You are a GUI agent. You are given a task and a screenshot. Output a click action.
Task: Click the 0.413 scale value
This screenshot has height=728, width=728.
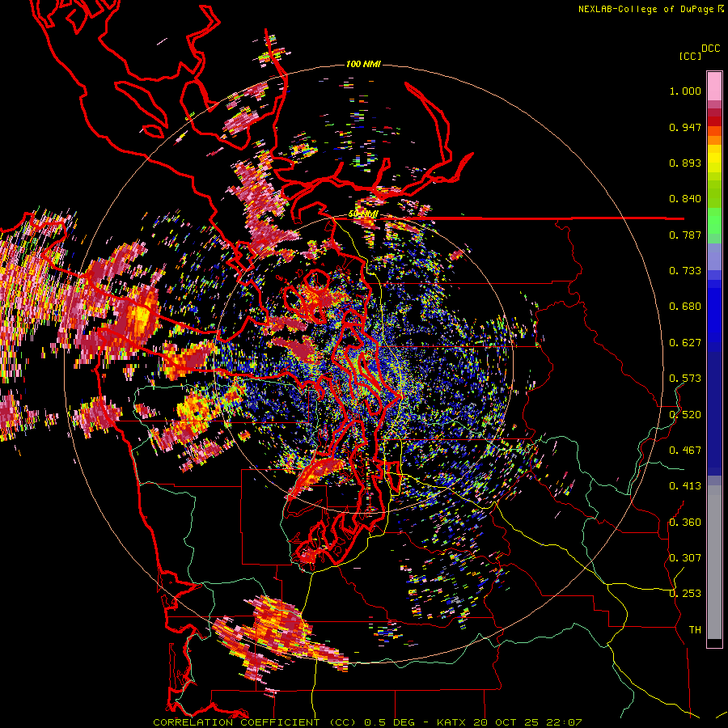(x=685, y=486)
